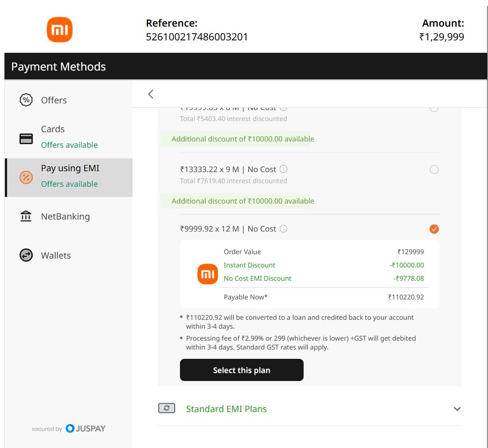Click the orange EMI percent icon
The image size is (488, 448).
26,177
